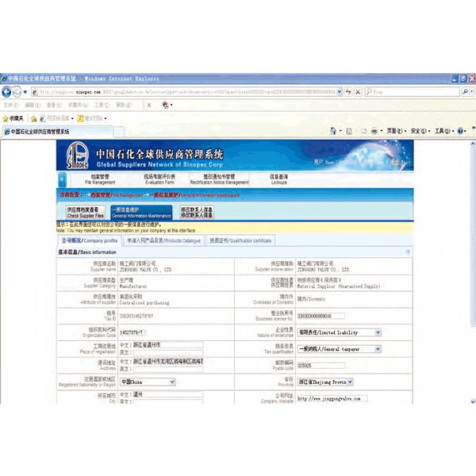Click the red stop loading icon
Image resolution: width=476 pixels, height=476 pixels.
358,92
